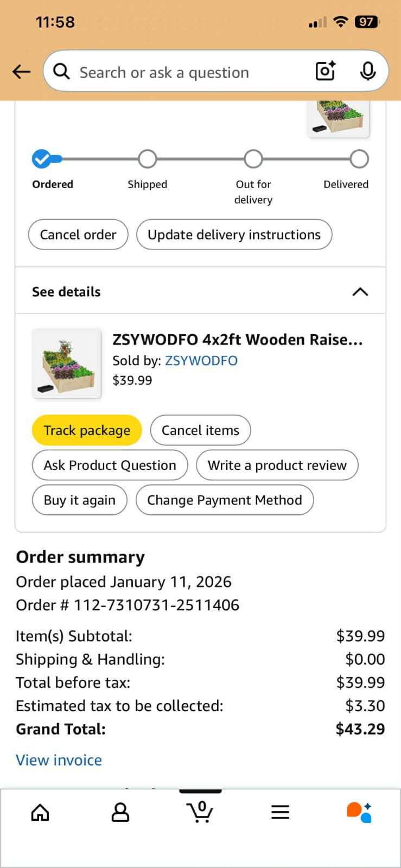Open the Rufus AI assistant icon

coord(359,812)
